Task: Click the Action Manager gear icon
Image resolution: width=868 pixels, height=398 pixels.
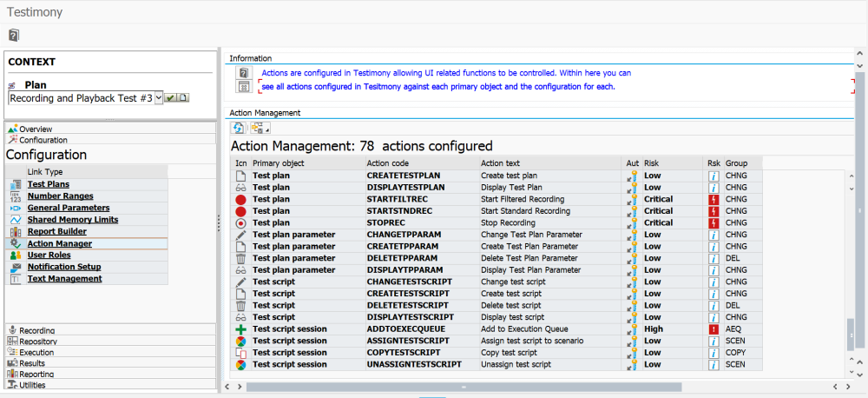Action: click(x=16, y=243)
